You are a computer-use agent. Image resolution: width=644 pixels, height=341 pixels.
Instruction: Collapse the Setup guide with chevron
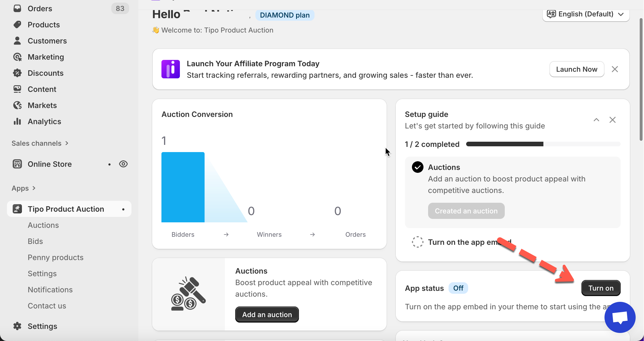[x=596, y=120]
